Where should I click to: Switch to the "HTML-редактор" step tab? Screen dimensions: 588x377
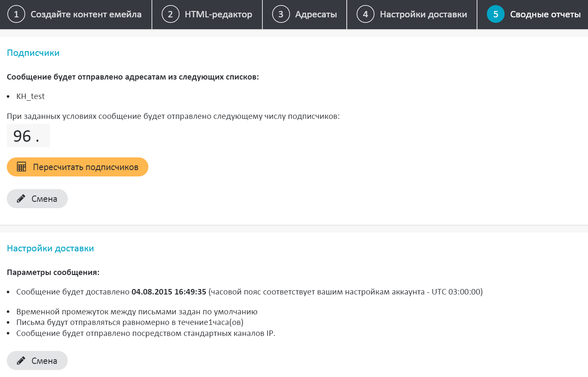[218, 14]
